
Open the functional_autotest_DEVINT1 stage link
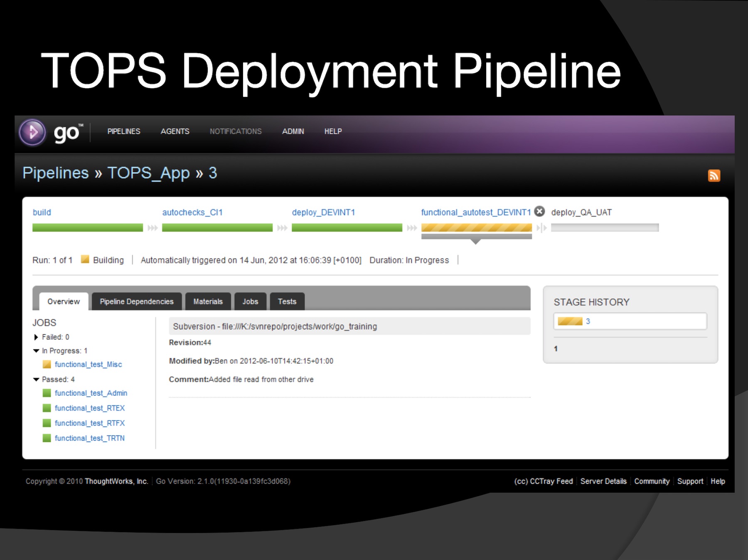[476, 212]
